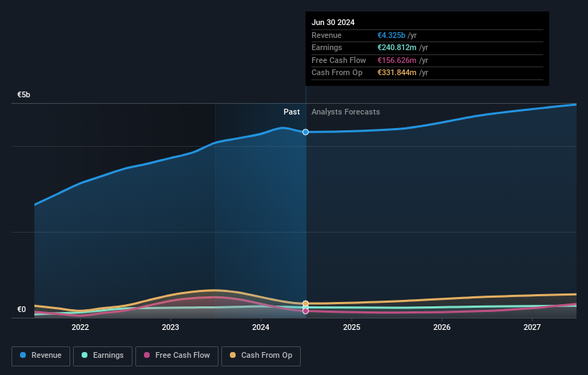The width and height of the screenshot is (588, 375).
Task: Click the €156.626m free cash flow value
Action: coord(397,60)
